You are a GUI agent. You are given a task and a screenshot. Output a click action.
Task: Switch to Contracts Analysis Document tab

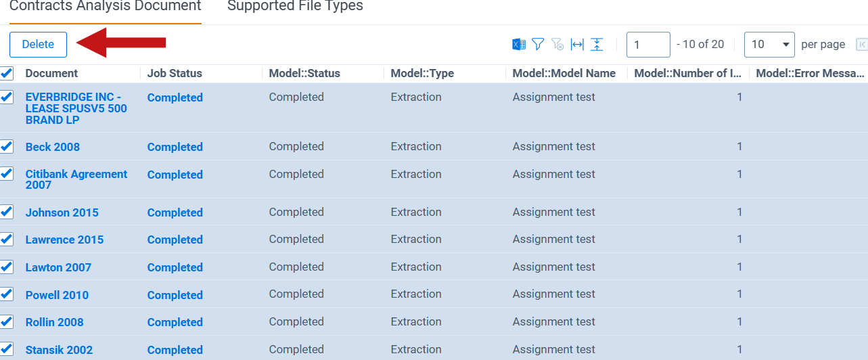point(105,6)
